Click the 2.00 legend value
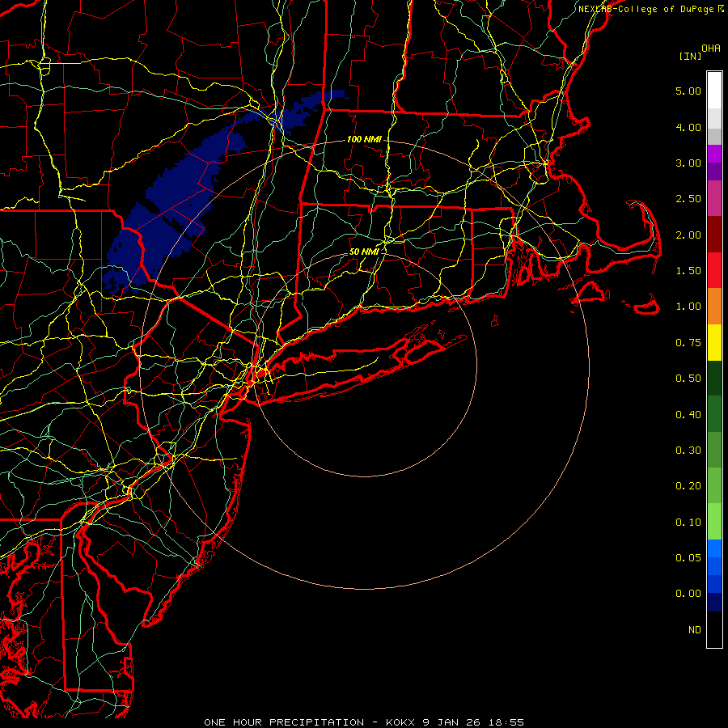Screen dimensions: 728x728 coord(688,235)
